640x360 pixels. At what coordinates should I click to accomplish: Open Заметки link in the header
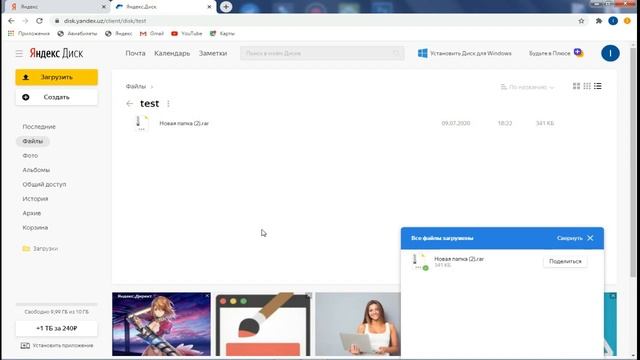213,53
